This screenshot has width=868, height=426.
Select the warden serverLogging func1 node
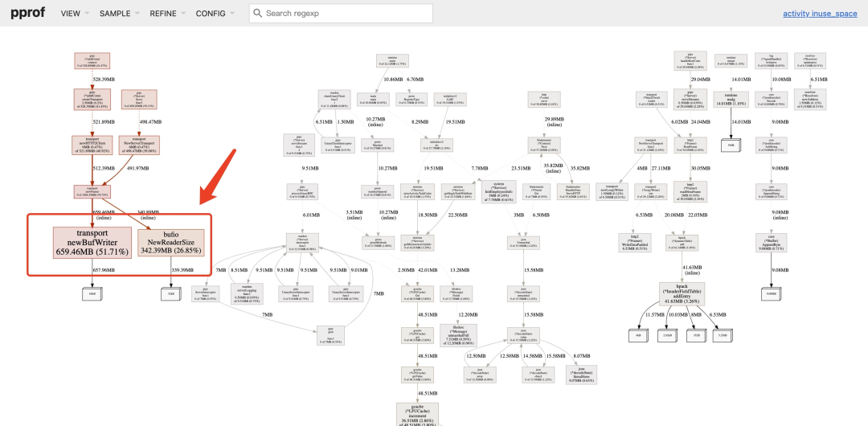(x=247, y=293)
